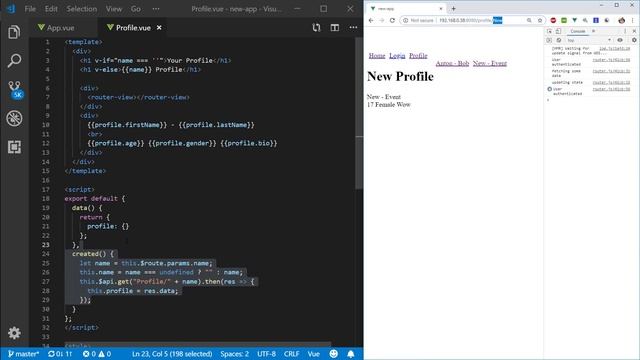Expand more DevTools tabs chevron

[593, 31]
